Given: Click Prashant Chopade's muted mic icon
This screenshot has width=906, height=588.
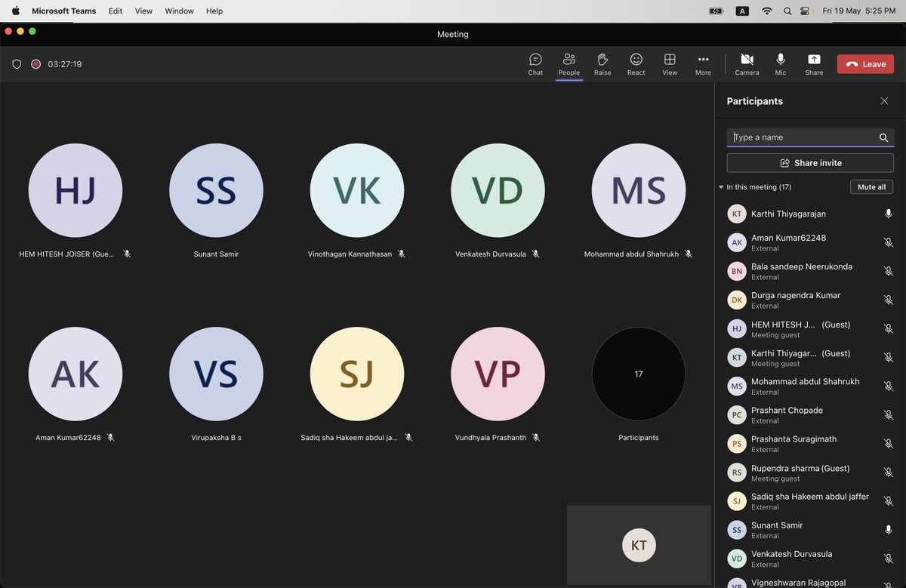Looking at the screenshot, I should tap(889, 415).
